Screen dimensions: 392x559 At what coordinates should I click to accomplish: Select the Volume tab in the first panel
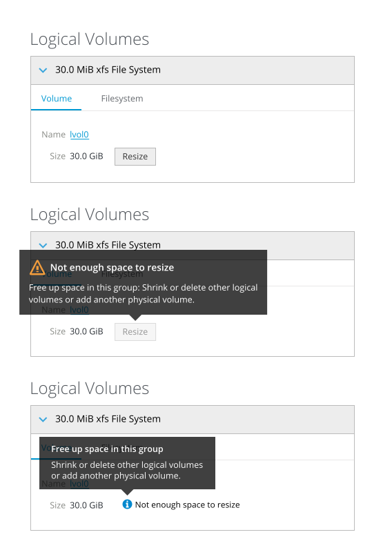57,99
